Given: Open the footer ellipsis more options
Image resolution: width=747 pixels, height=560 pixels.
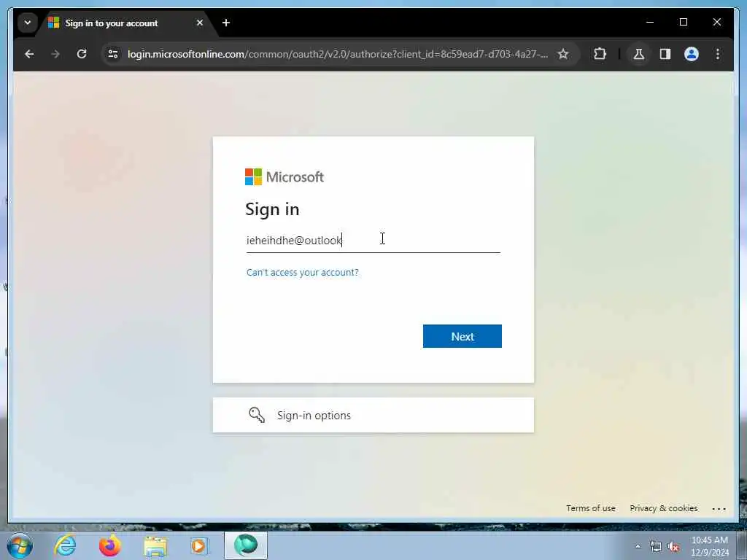Looking at the screenshot, I should (719, 508).
